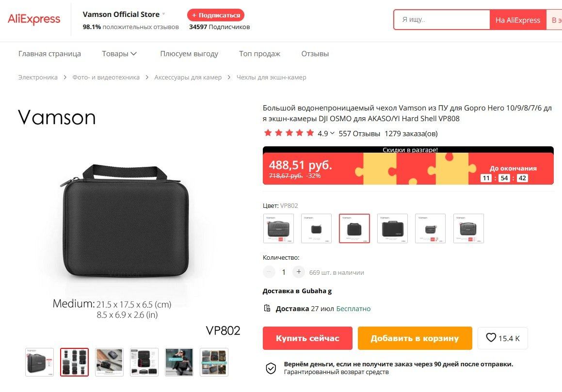Open the Товары dropdown menu

click(x=119, y=54)
